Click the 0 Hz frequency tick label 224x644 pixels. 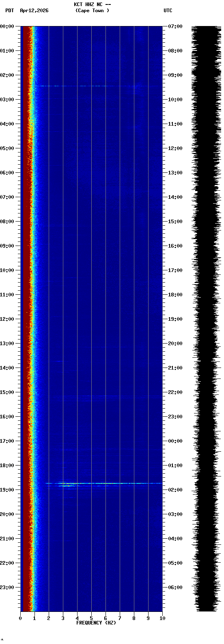click(20, 618)
